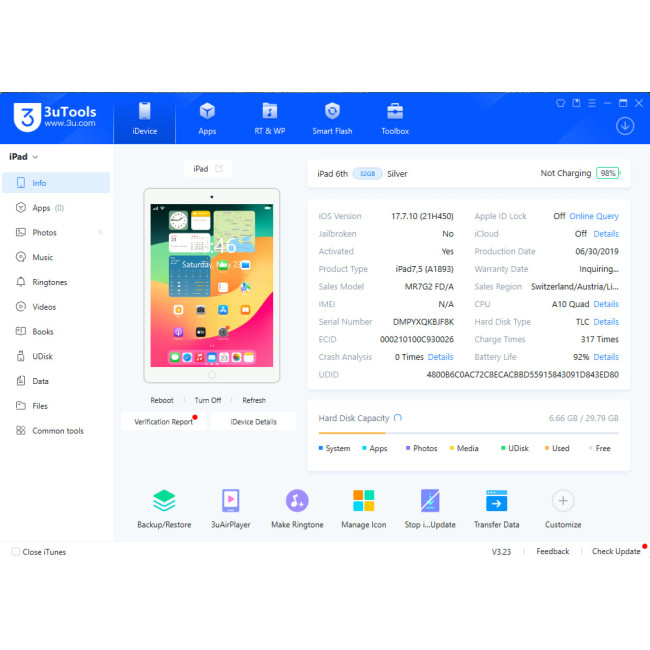The height and width of the screenshot is (650, 650).
Task: Click the skin/theme shirt icon
Action: 560,103
